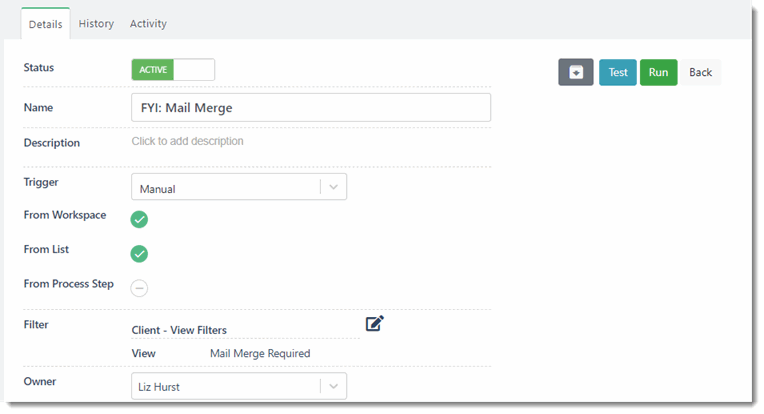Toggle the From List checkmark
This screenshot has height=414, width=764.
(x=139, y=254)
